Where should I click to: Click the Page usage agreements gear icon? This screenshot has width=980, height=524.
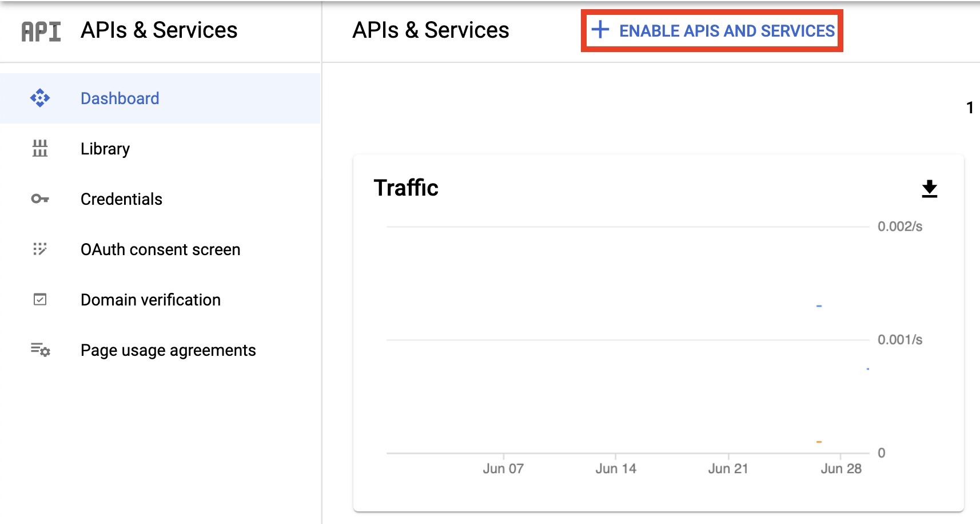[x=41, y=350]
